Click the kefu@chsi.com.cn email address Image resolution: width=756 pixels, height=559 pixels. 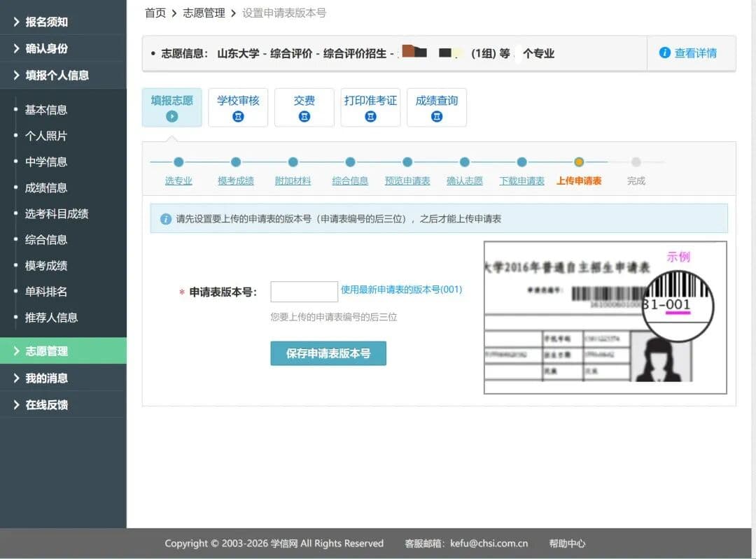tap(489, 543)
